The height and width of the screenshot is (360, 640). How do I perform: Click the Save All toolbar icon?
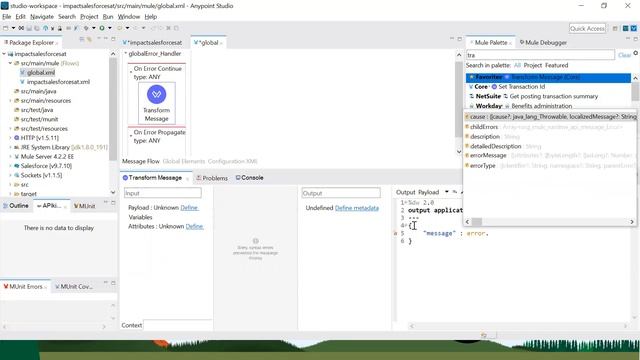click(37, 28)
